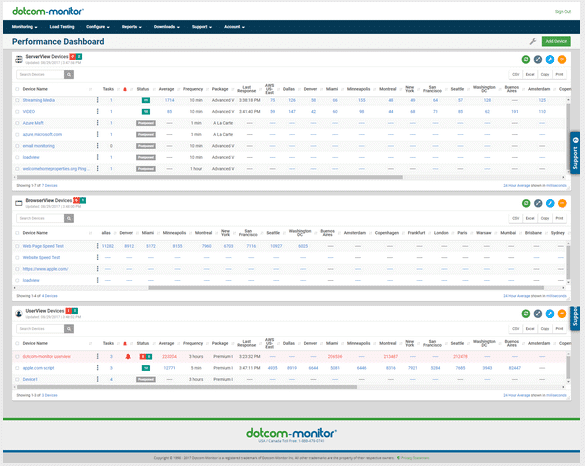The width and height of the screenshot is (585, 466).
Task: Click the search magnifier in BrowserView panel
Action: click(x=69, y=218)
